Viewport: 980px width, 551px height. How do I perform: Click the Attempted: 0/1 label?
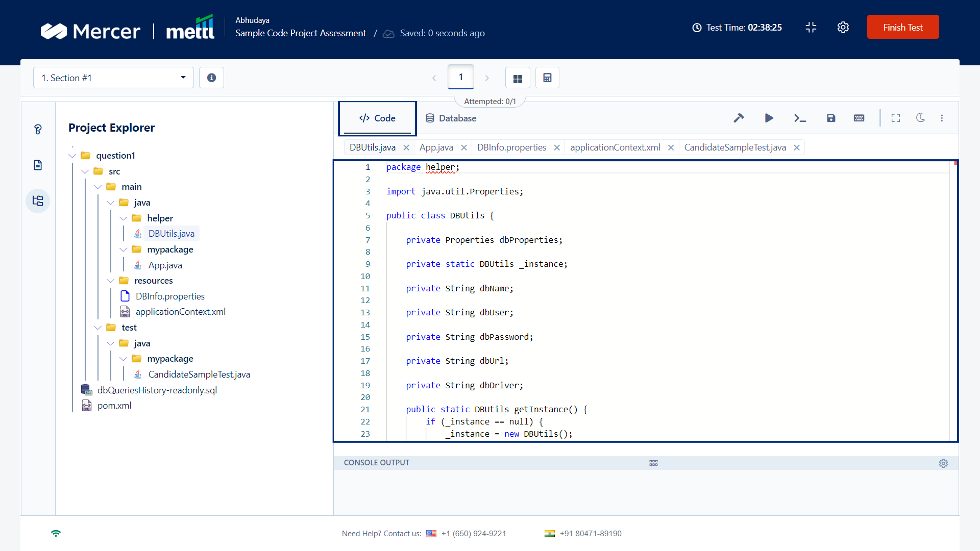click(490, 102)
